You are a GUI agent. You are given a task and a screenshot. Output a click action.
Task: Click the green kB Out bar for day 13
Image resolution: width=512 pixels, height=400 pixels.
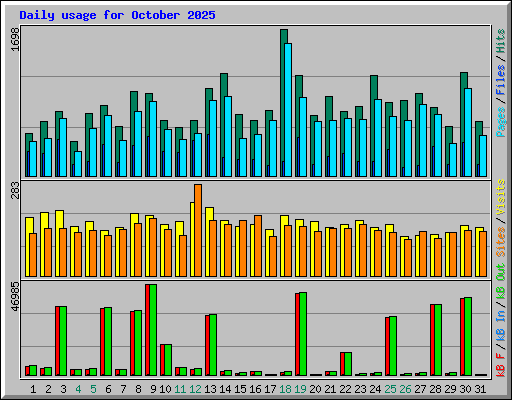pyautogui.click(x=213, y=345)
